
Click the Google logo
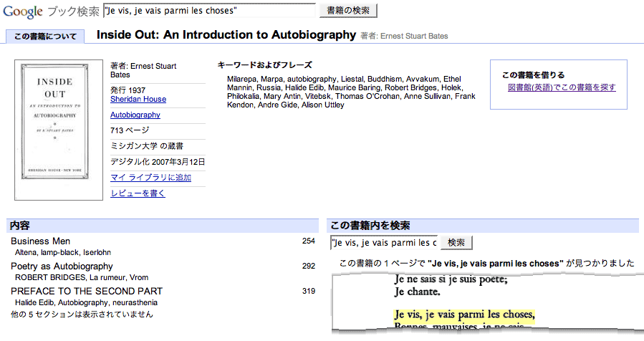pyautogui.click(x=23, y=11)
